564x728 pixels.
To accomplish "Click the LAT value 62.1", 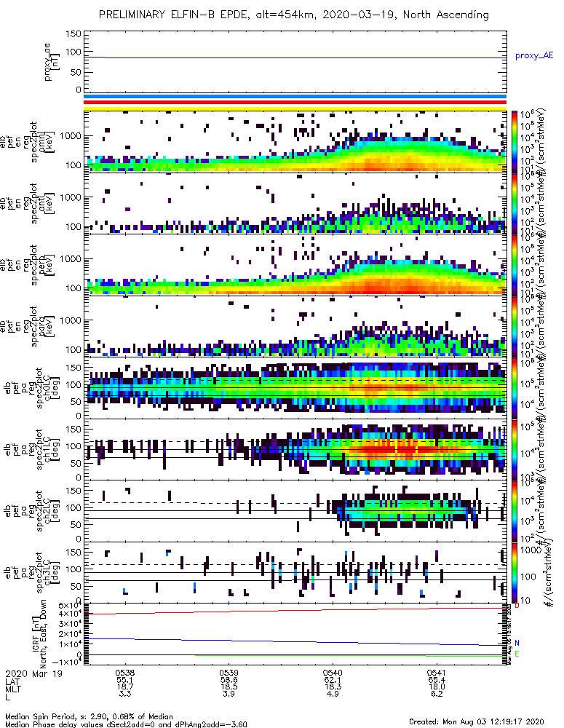I will [x=333, y=680].
